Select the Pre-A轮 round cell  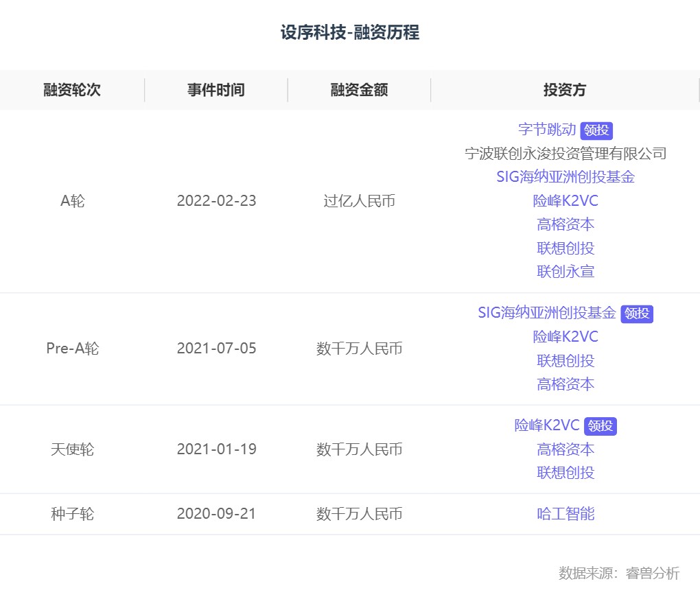click(x=72, y=349)
